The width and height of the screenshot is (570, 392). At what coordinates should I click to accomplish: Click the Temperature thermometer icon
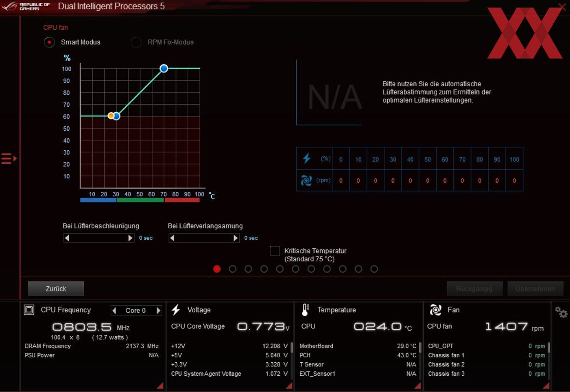pyautogui.click(x=306, y=310)
